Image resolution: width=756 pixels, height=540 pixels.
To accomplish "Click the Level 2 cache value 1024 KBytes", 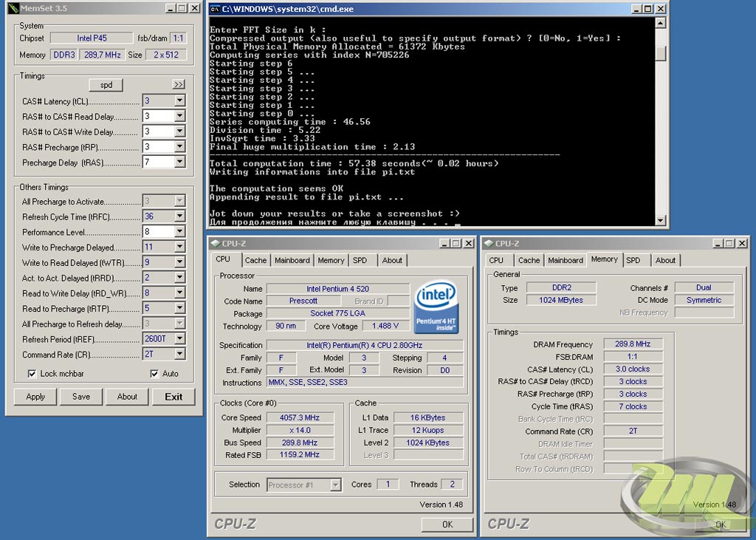I will 427,442.
